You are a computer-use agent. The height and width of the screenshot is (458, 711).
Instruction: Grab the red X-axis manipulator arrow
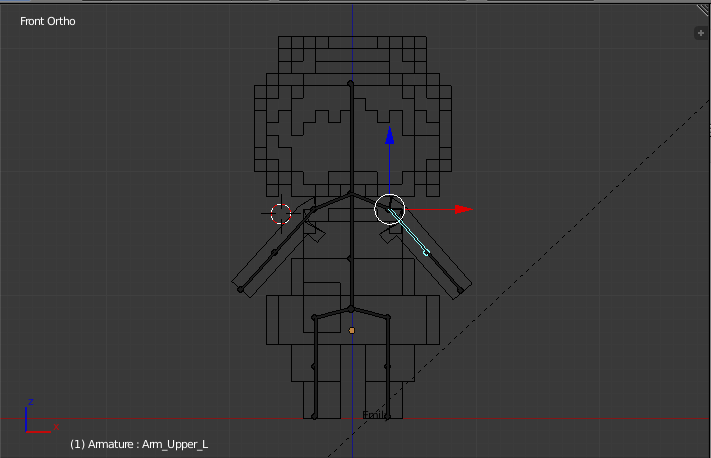click(x=463, y=209)
